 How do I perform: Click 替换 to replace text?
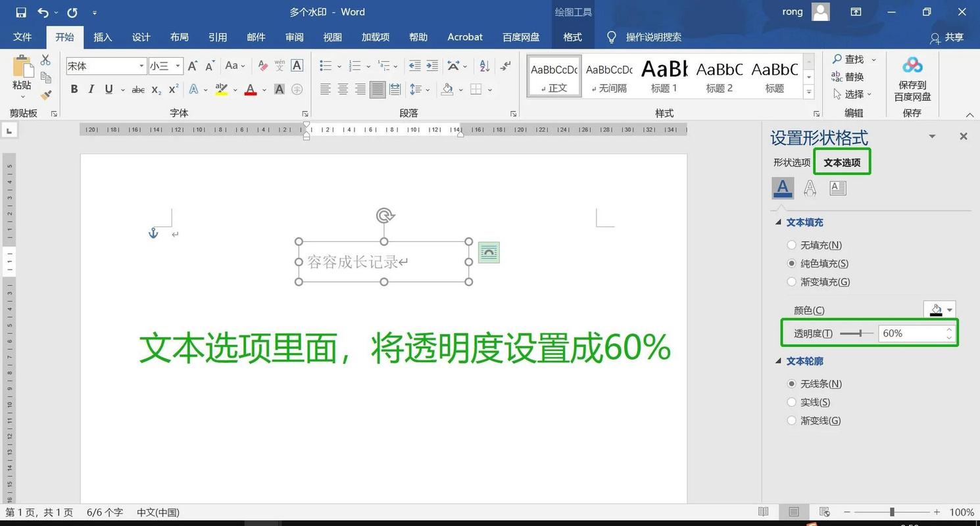848,77
